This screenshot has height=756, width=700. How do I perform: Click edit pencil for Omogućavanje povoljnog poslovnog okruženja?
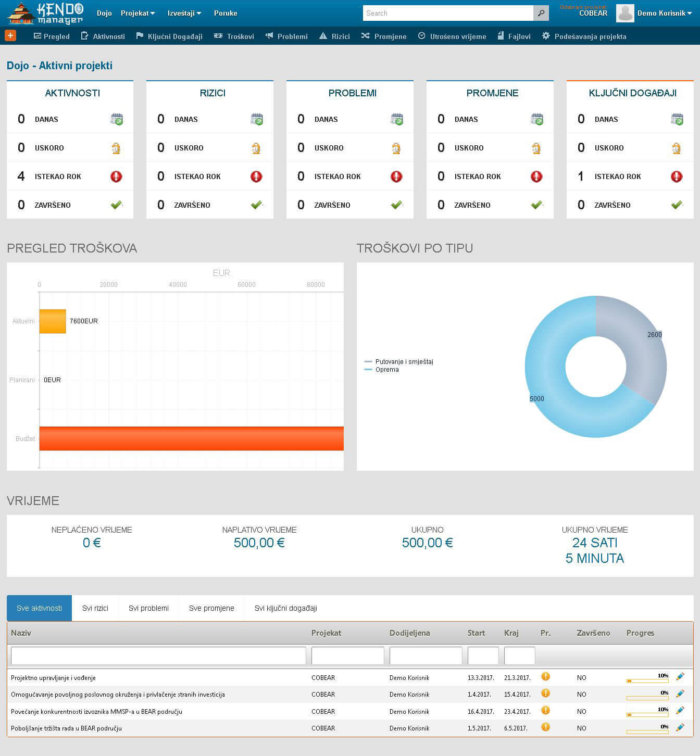pos(680,694)
